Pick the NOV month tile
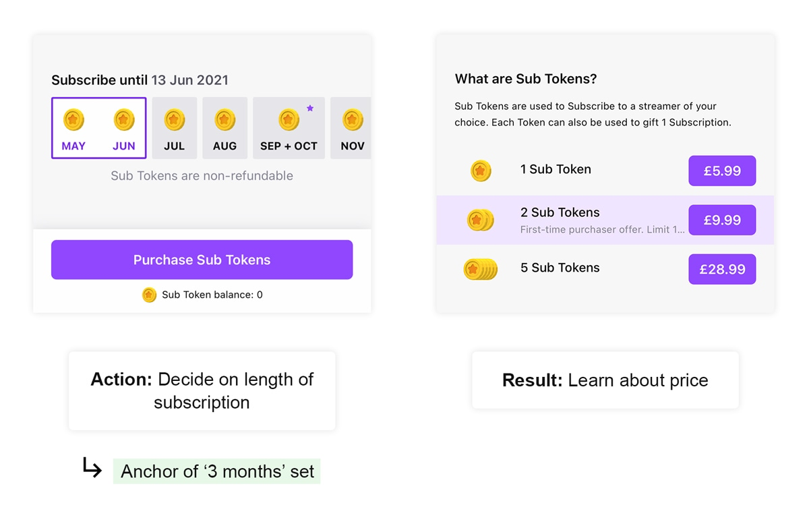Screen dimensions: 809x532 tap(352, 128)
